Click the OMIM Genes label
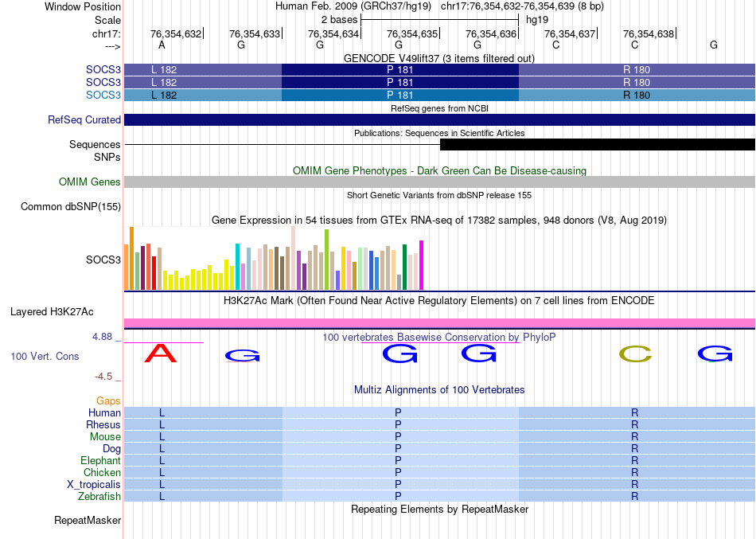This screenshot has width=756, height=539. (90, 182)
